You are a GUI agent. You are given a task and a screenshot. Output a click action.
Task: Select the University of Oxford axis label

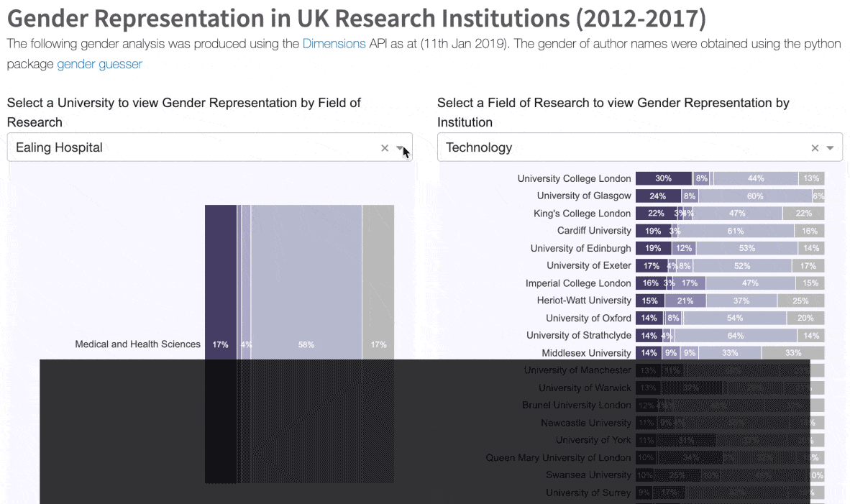[x=588, y=318]
